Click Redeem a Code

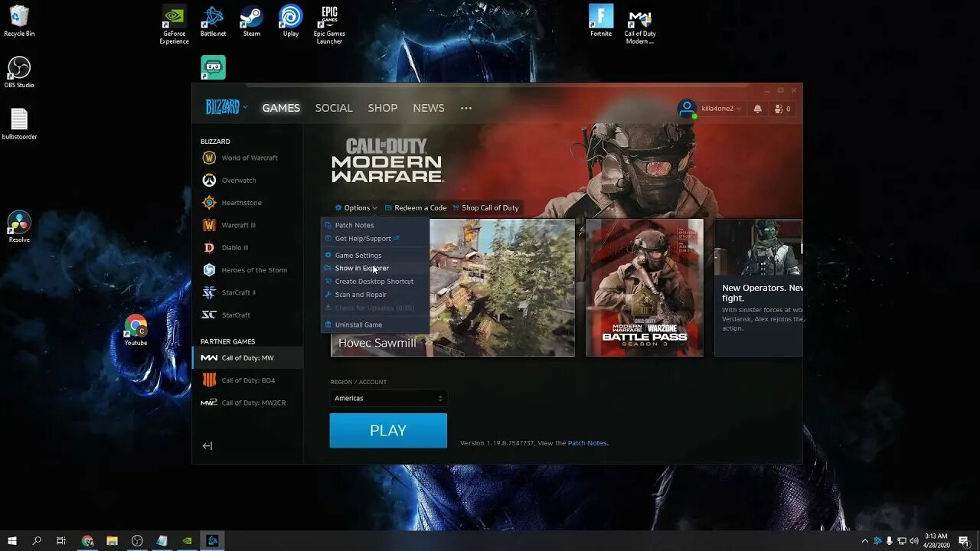[416, 207]
